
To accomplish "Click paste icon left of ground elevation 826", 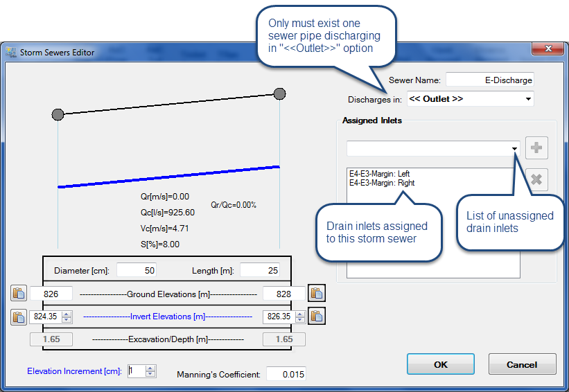I will (x=18, y=294).
